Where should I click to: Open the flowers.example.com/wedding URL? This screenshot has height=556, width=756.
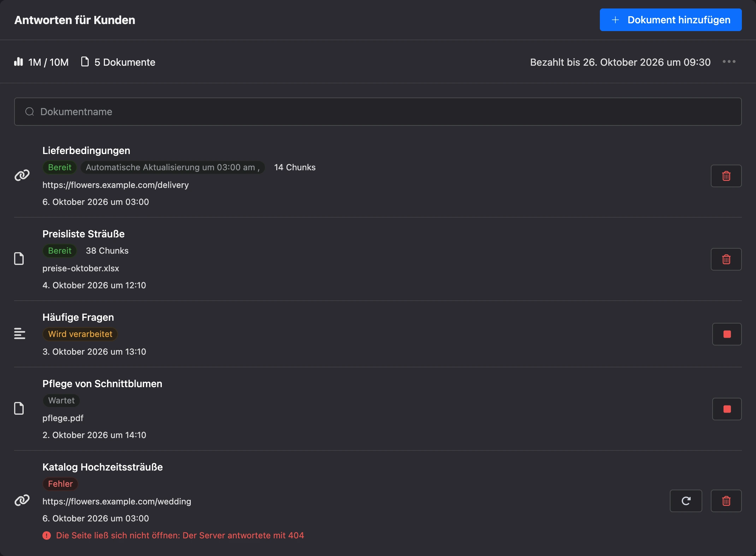coord(117,502)
